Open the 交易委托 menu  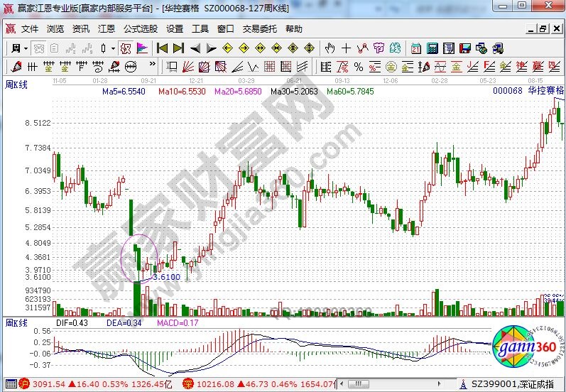(260, 29)
